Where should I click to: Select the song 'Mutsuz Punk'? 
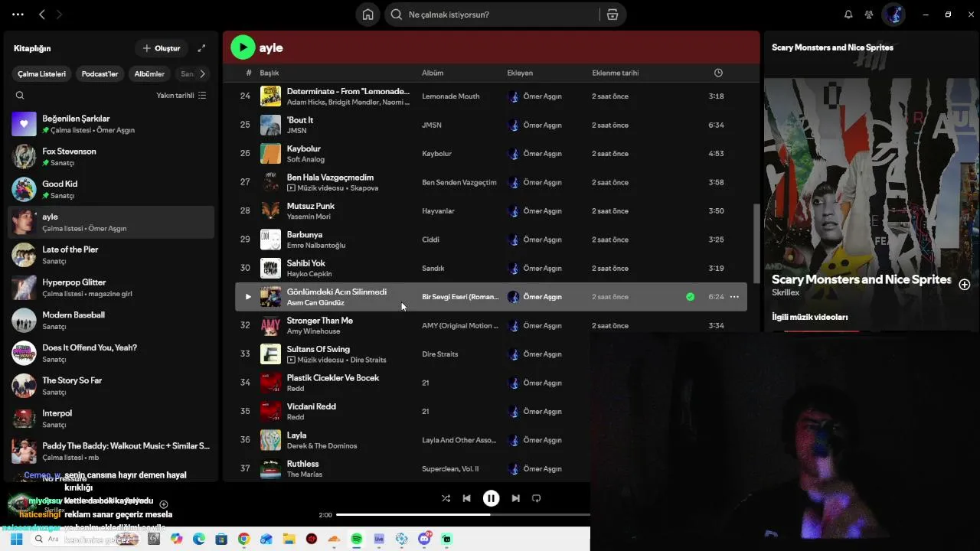point(311,206)
